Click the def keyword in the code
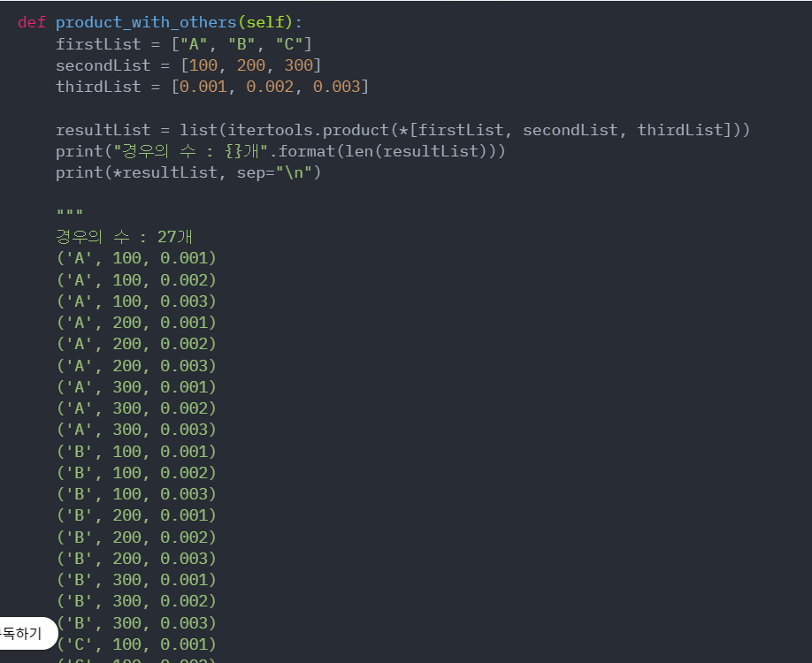 point(32,23)
